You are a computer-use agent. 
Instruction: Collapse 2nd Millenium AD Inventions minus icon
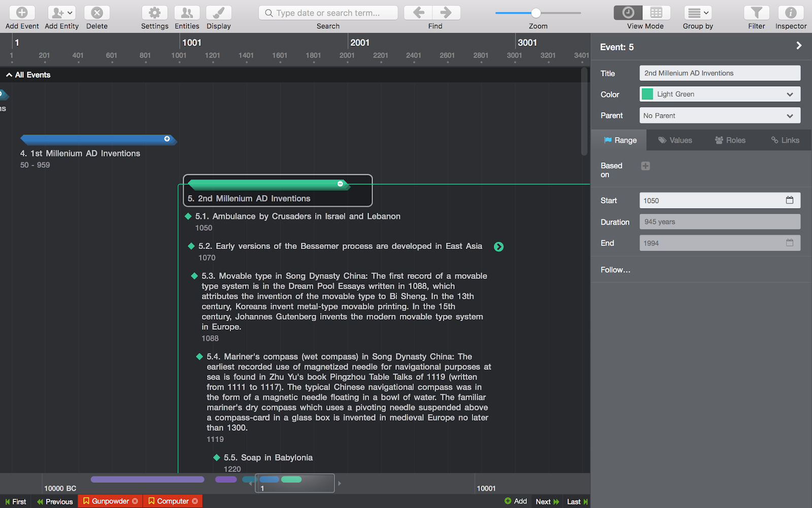340,184
